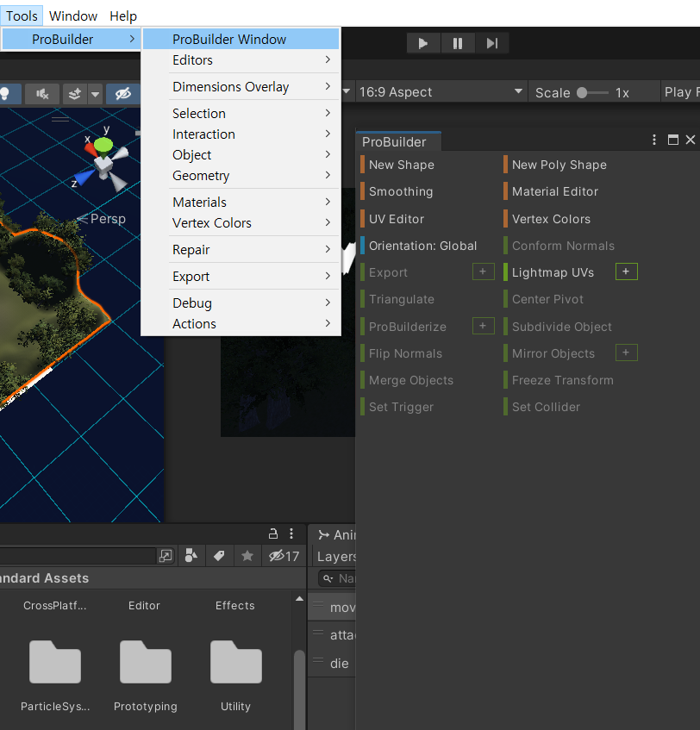Click the Scale slider handle
Image resolution: width=700 pixels, height=730 pixels.
(x=582, y=92)
